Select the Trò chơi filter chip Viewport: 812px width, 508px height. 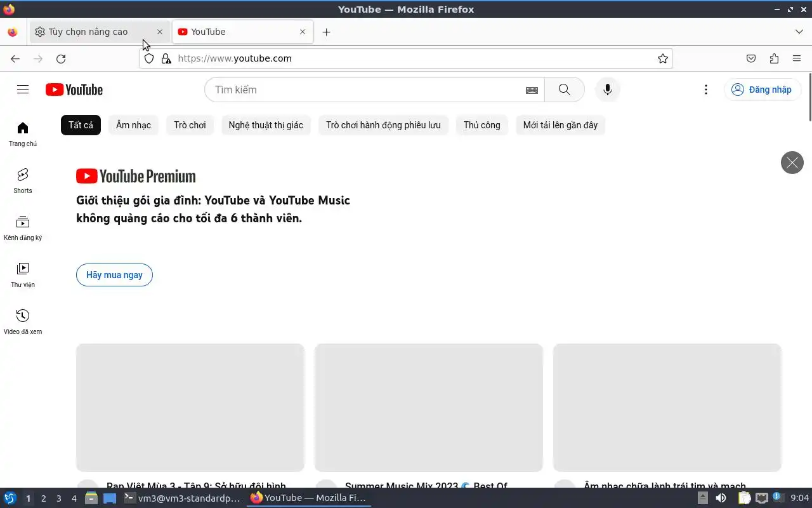pyautogui.click(x=190, y=125)
